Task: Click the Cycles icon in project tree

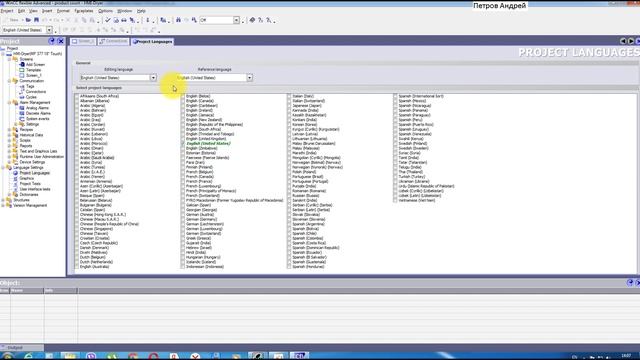Action: pyautogui.click(x=22, y=97)
